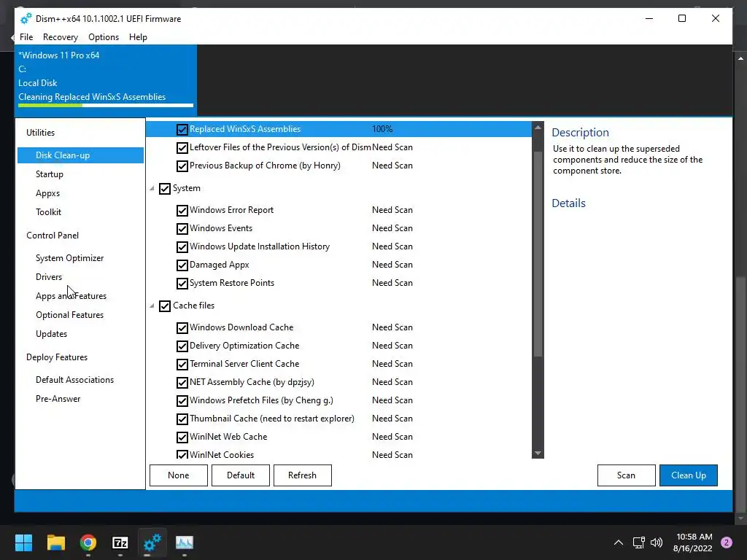Click the Refresh button
Image resolution: width=747 pixels, height=560 pixels.
pos(303,475)
